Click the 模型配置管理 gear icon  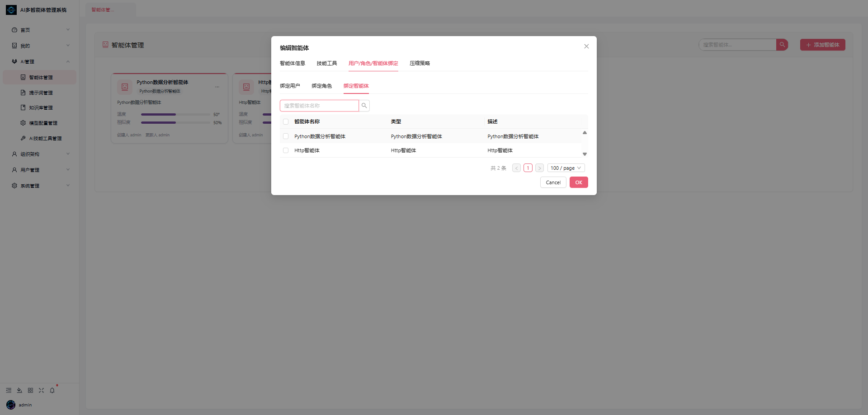[x=23, y=123]
